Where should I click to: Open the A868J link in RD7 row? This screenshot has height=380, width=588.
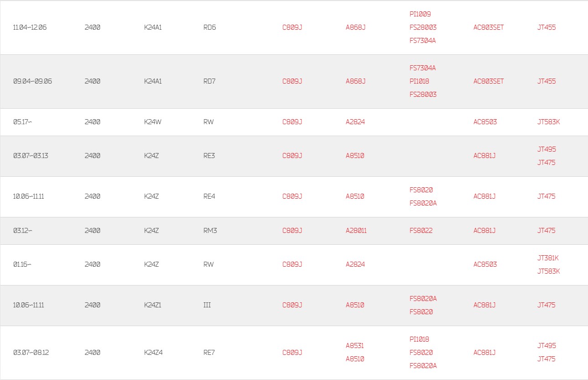[355, 81]
